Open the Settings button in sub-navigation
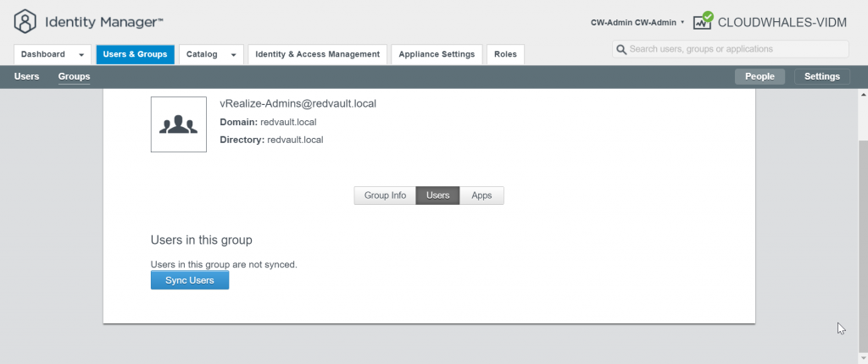The image size is (868, 364). [822, 77]
